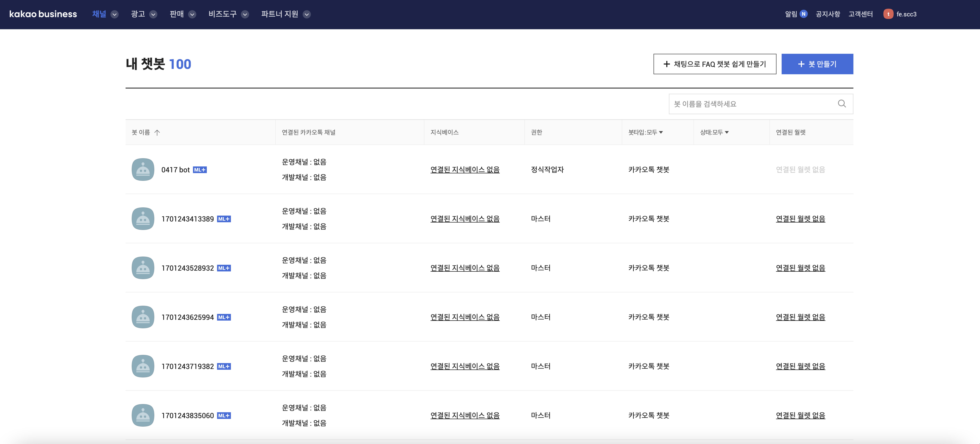This screenshot has width=980, height=444.
Task: Click the search magnifier icon
Action: point(842,104)
